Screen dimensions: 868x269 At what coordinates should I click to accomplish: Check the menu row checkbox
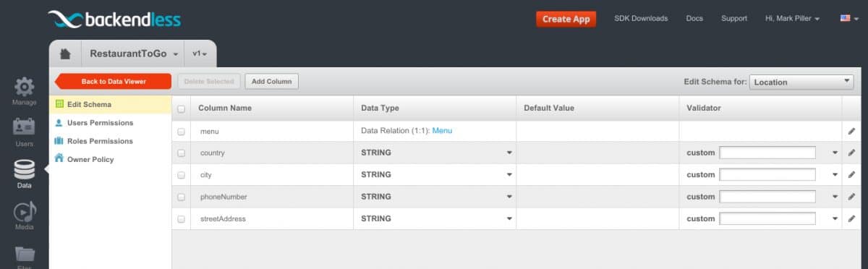pos(182,132)
